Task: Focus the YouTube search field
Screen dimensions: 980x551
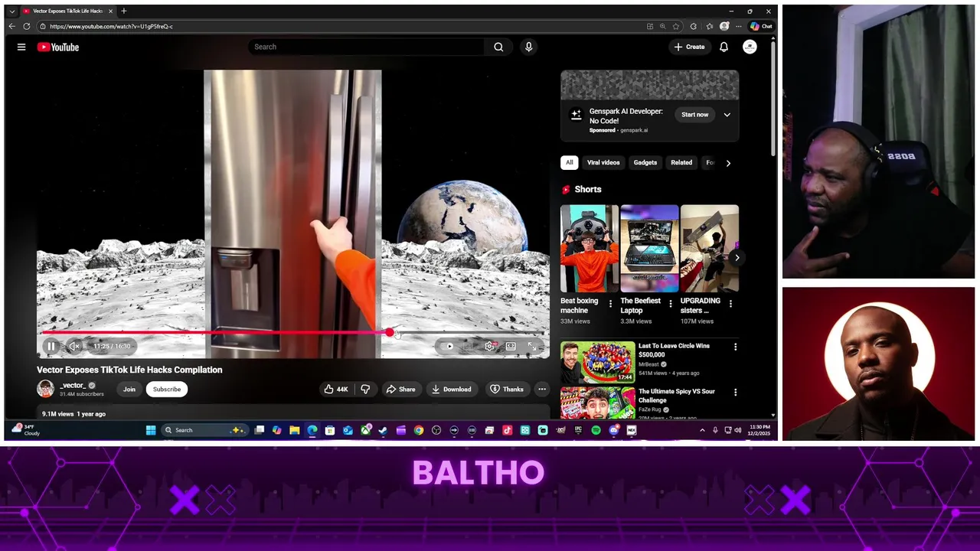Action: [x=366, y=47]
